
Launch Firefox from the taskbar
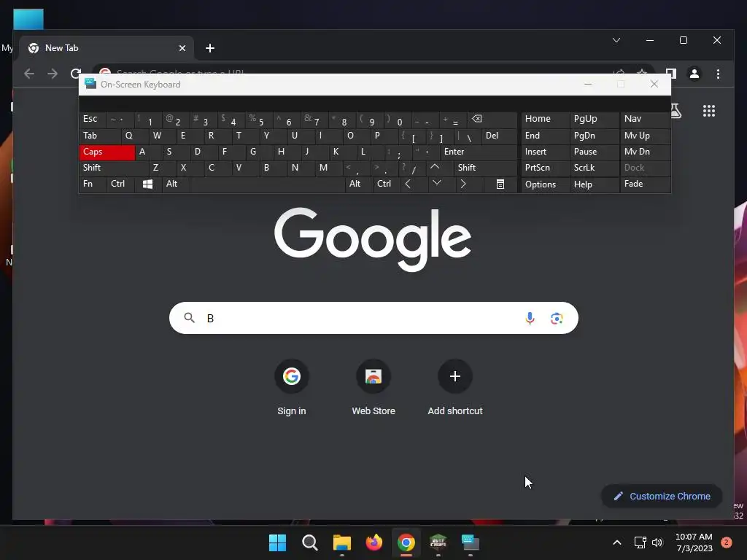tap(374, 542)
